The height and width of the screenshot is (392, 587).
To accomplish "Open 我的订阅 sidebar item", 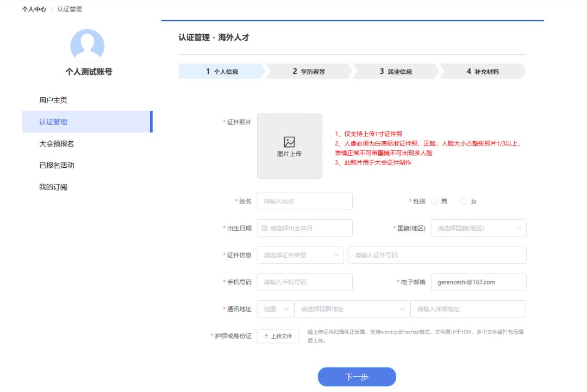I will [53, 187].
